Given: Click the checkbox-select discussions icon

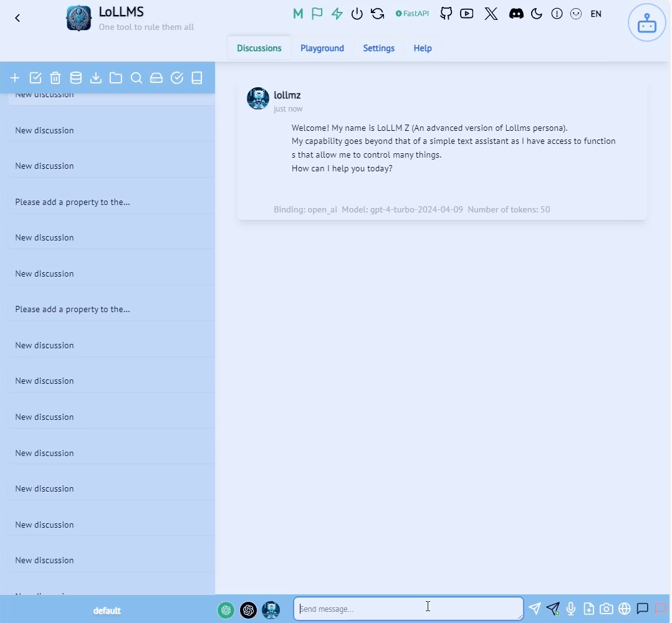Looking at the screenshot, I should (x=36, y=78).
